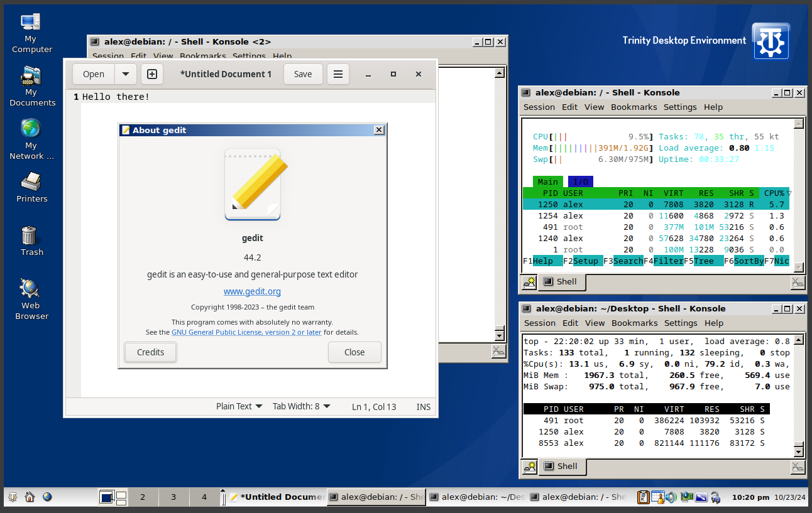Screen dimensions: 812x513
Task: Open the Plain Text language dropdown
Action: pos(239,406)
